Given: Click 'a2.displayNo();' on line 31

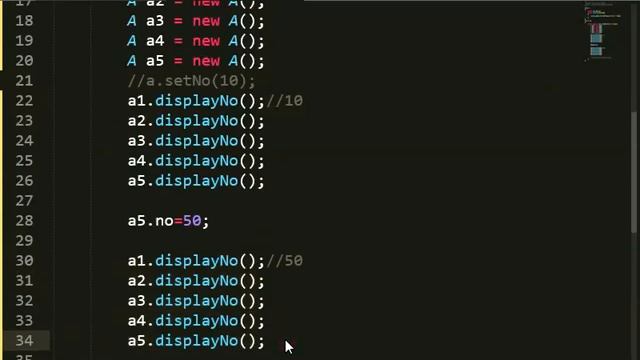Looking at the screenshot, I should coord(196,280).
